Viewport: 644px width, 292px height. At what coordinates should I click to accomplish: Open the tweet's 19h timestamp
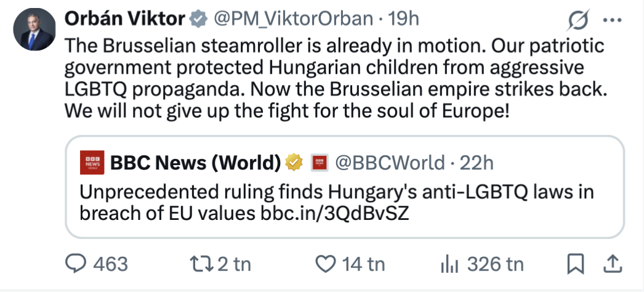click(404, 19)
